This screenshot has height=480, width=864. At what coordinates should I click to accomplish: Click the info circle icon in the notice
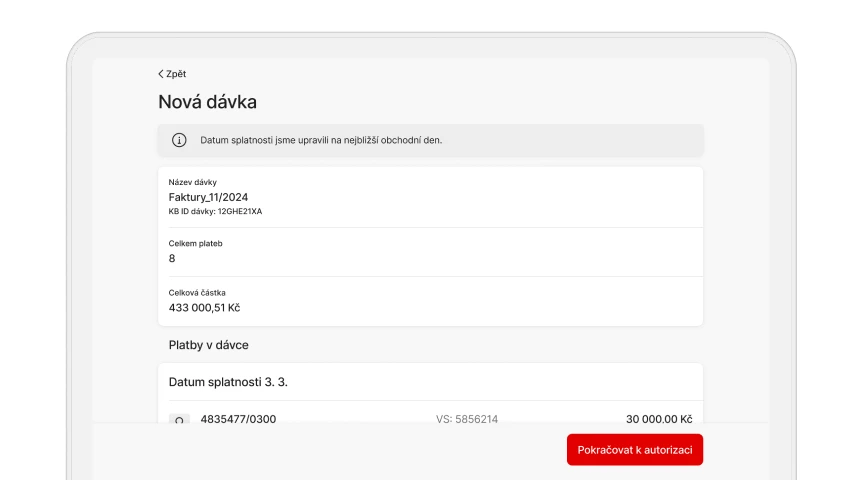pos(179,140)
